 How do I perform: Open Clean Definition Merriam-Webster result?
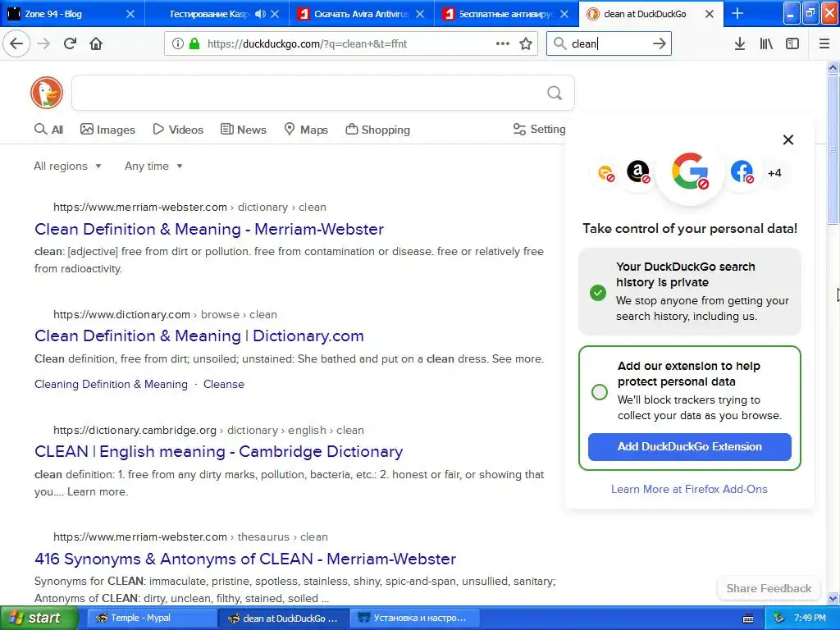click(209, 230)
